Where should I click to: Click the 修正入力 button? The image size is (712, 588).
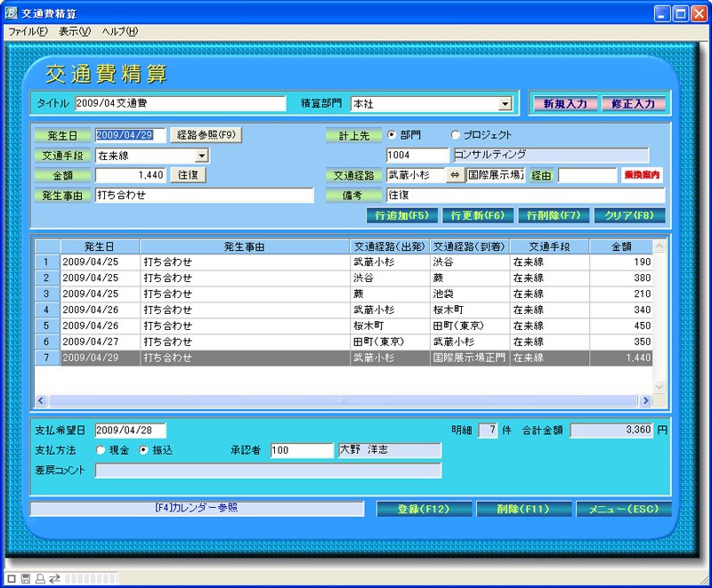coord(634,104)
